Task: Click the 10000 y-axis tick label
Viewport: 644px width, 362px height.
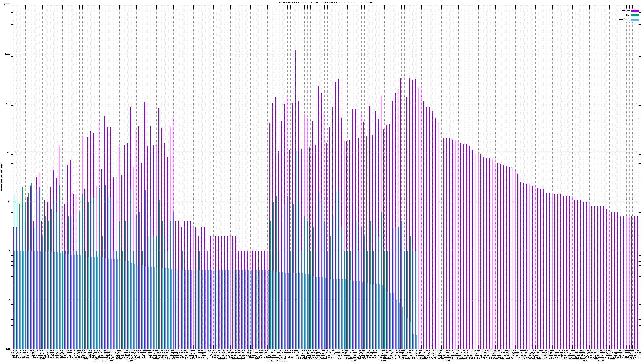Action: tap(8, 54)
